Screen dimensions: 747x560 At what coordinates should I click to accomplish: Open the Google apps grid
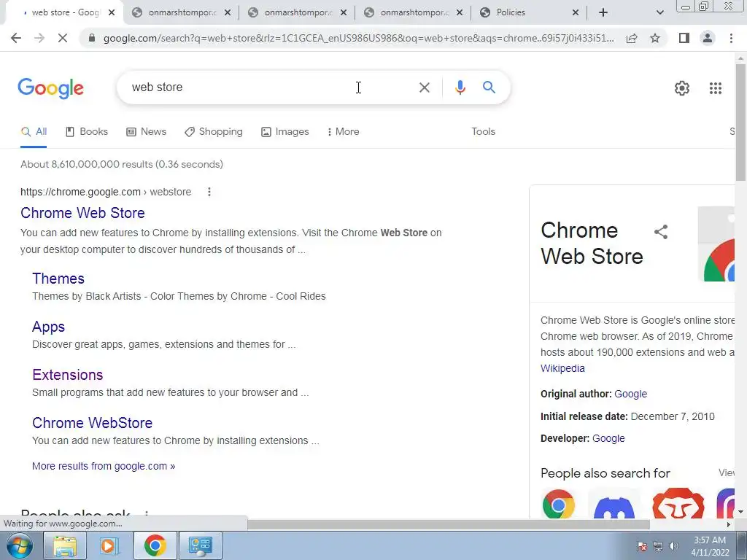pyautogui.click(x=715, y=88)
